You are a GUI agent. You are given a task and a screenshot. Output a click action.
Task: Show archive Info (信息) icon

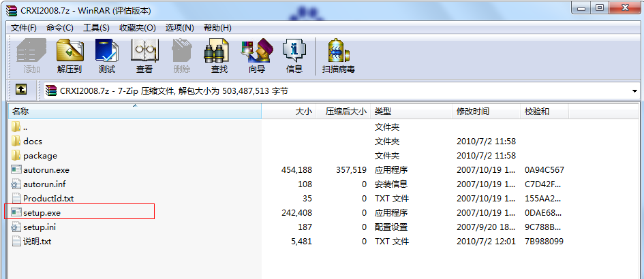point(294,56)
